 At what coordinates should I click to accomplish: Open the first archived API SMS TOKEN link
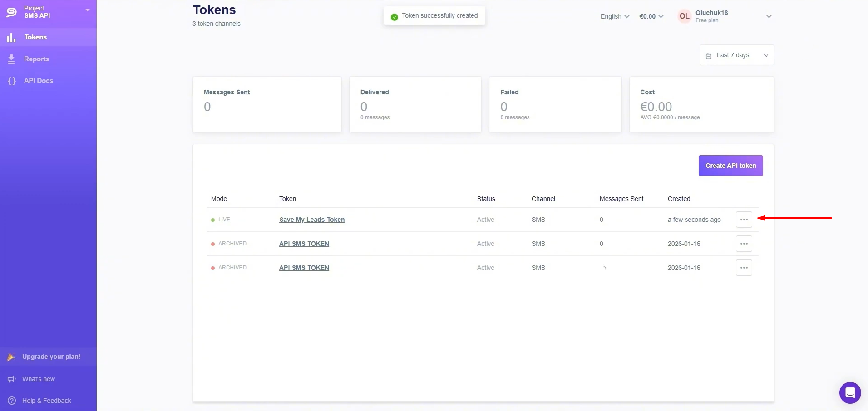pyautogui.click(x=304, y=244)
